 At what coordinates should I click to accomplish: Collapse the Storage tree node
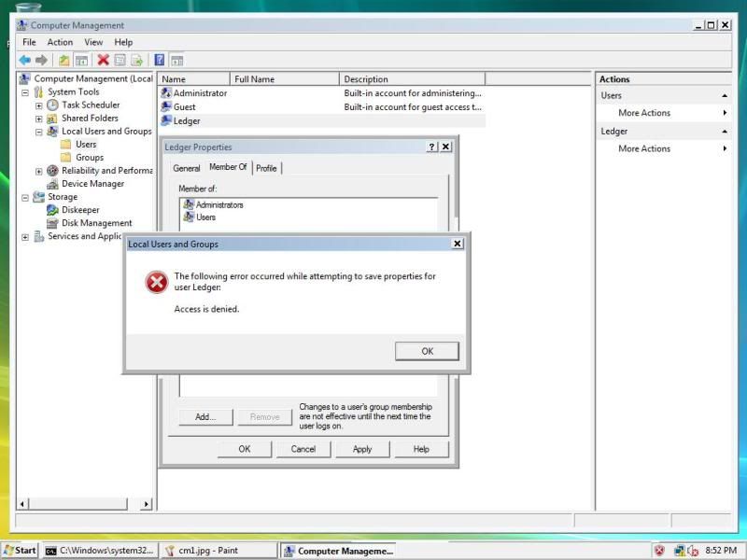click(x=25, y=198)
